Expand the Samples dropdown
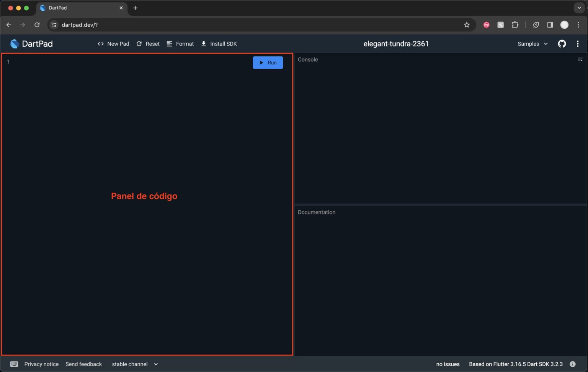This screenshot has width=588, height=372. [x=532, y=44]
